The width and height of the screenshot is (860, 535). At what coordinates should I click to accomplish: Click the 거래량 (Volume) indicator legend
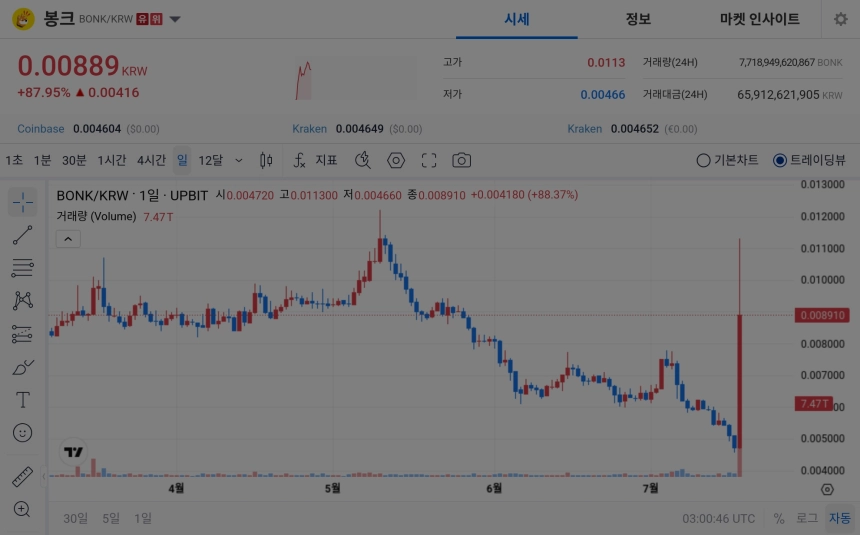coord(96,217)
